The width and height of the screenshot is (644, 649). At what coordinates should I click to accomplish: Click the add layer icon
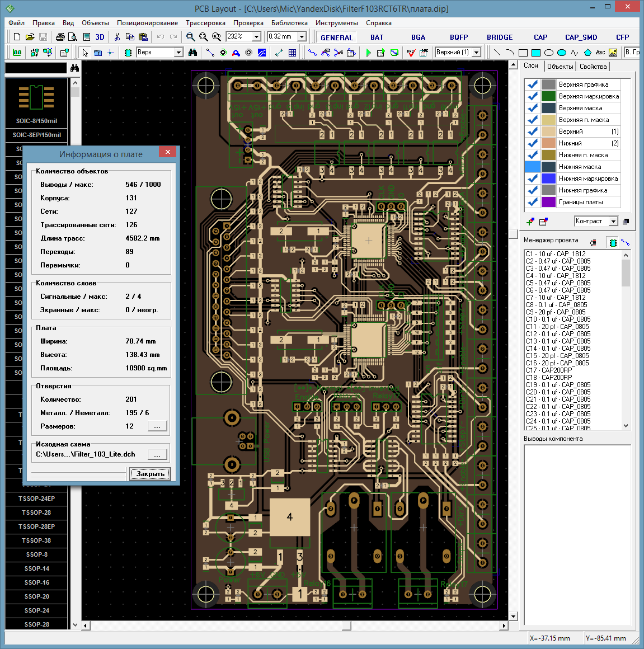click(x=530, y=222)
